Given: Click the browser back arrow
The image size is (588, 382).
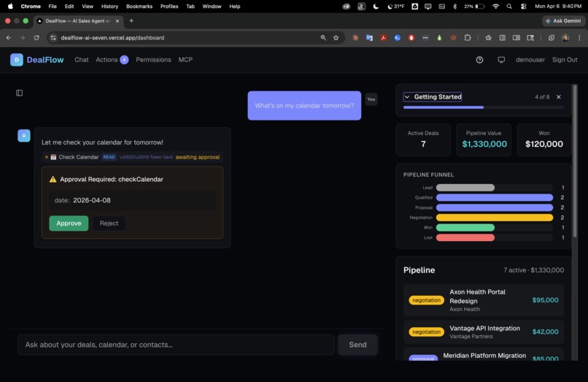Looking at the screenshot, I should (x=9, y=37).
